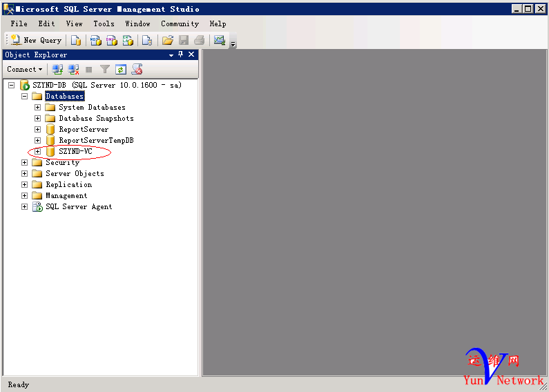Expand the ReportServer database node

[37, 130]
